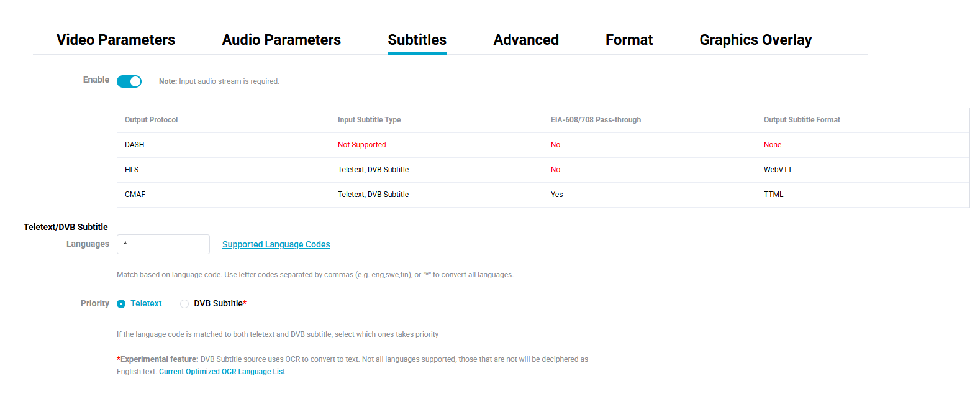Click the Yes pass-through cell for CMAF

click(x=556, y=195)
